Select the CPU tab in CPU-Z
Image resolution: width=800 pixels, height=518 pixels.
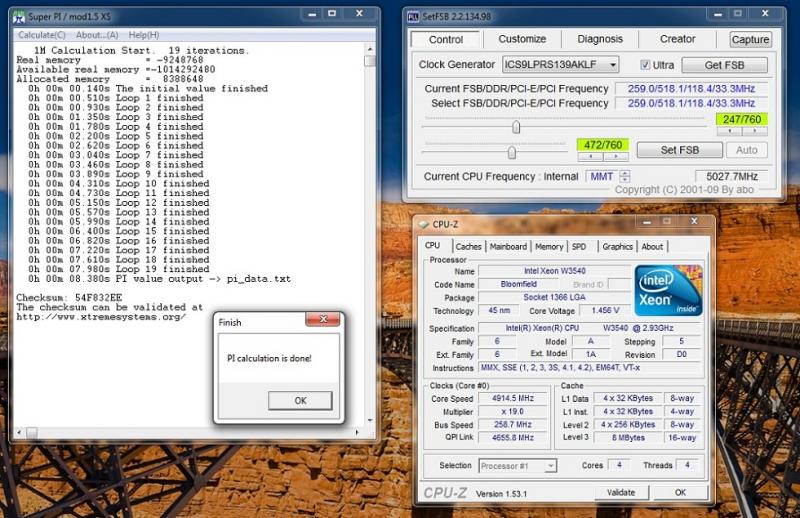(433, 245)
